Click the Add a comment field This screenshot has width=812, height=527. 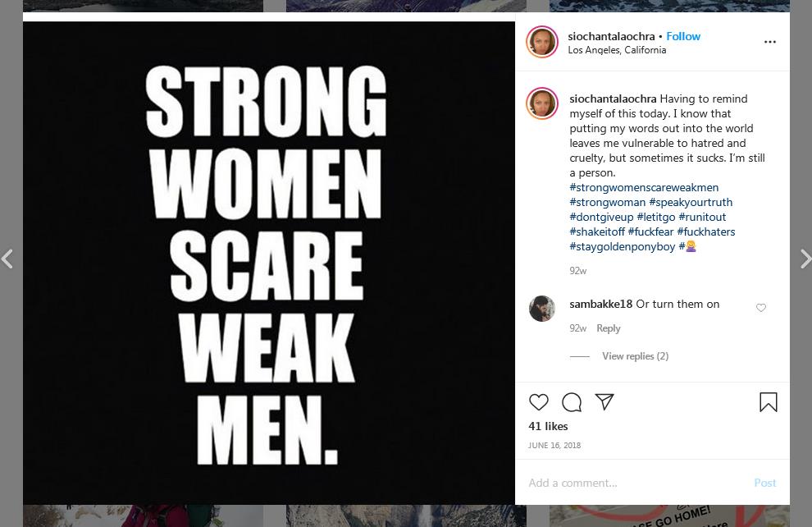pos(636,483)
